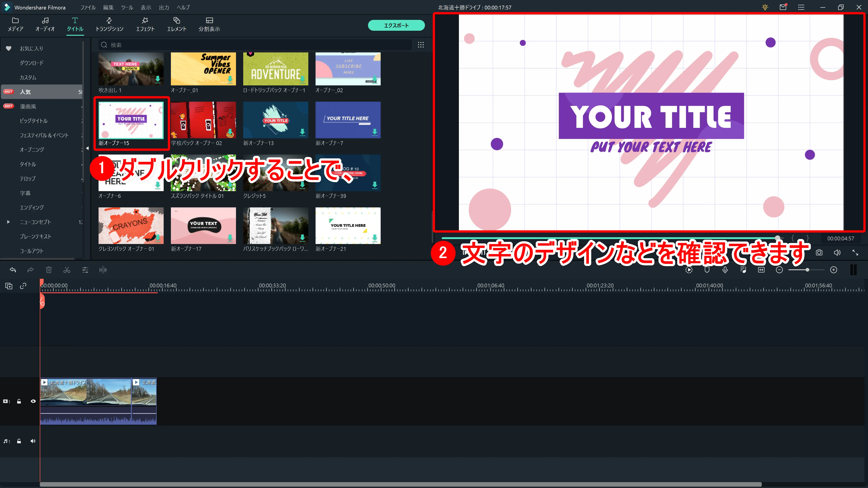
Task: Select ビッグタイトル category
Action: click(34, 121)
